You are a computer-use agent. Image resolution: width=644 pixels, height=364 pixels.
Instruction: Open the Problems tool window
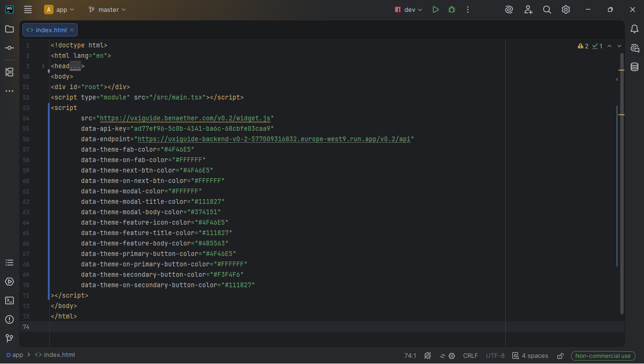(9, 319)
